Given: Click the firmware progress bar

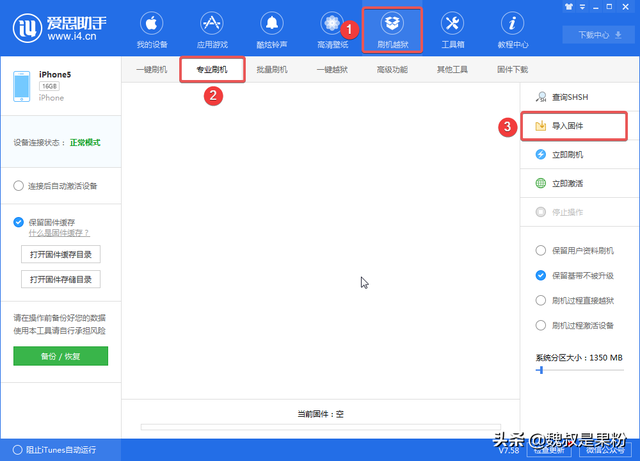Looking at the screenshot, I should tap(321, 427).
